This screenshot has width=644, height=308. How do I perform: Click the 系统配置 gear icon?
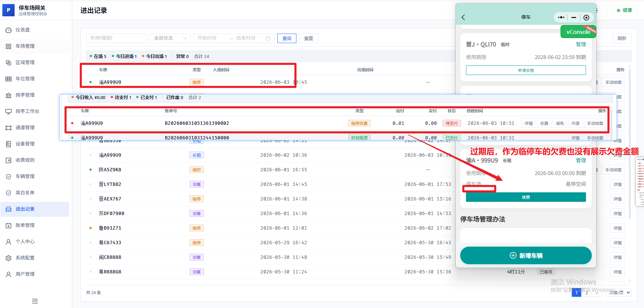(x=8, y=258)
